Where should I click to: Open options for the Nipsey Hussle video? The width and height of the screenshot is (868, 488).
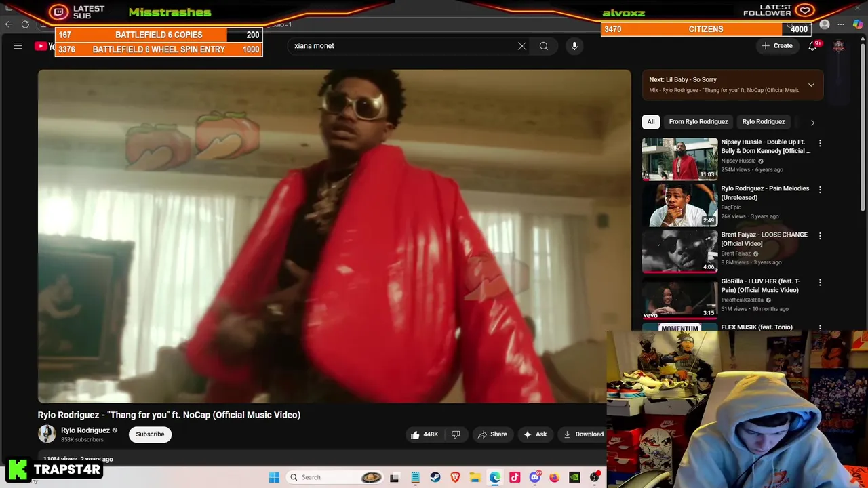(820, 144)
